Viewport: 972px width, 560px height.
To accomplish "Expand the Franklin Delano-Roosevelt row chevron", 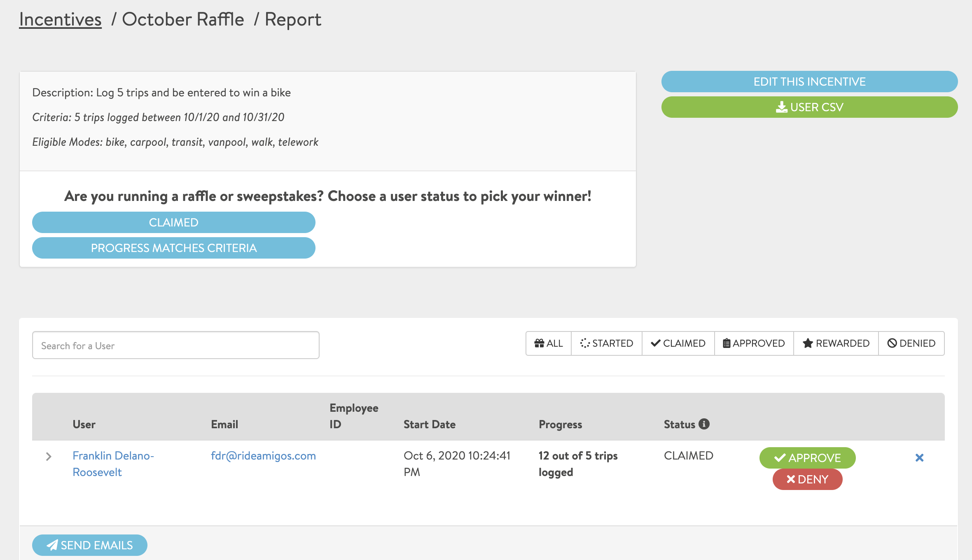I will [x=49, y=456].
